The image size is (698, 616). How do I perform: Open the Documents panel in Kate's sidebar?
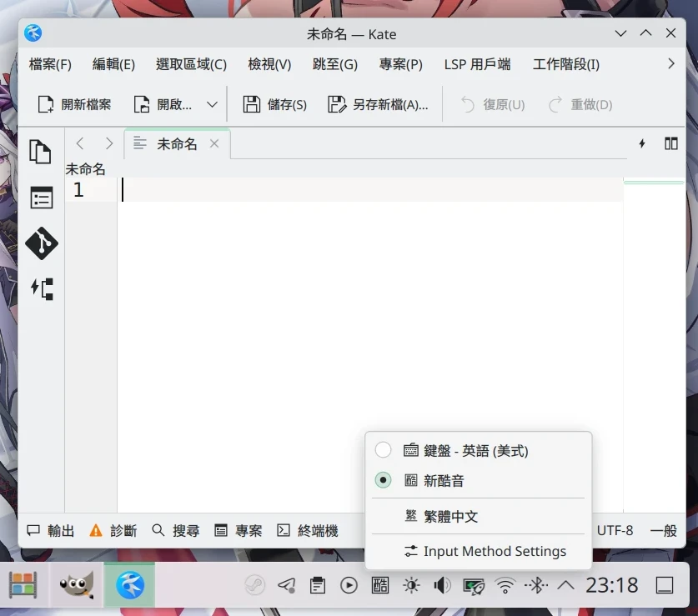click(x=42, y=152)
